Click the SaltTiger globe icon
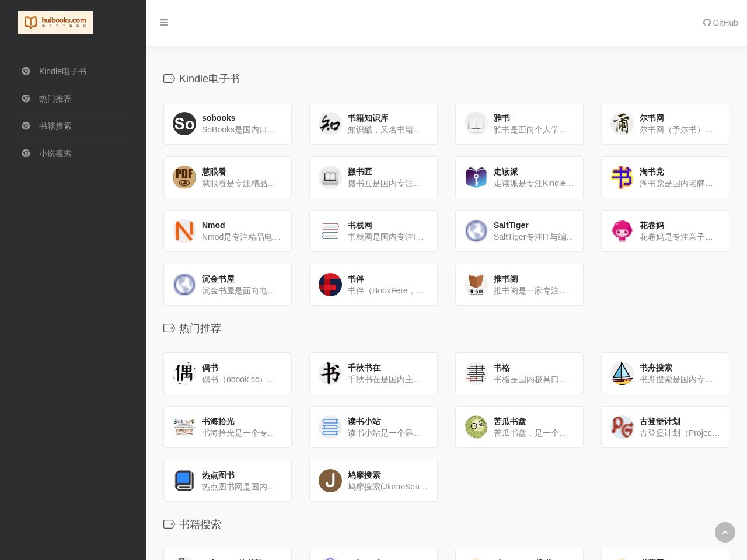This screenshot has height=560, width=747. pos(476,231)
